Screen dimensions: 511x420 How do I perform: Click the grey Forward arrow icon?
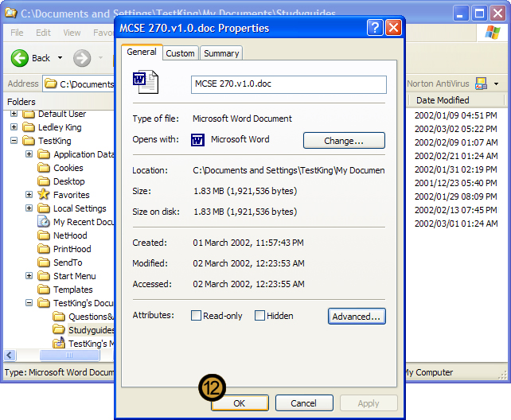point(81,58)
